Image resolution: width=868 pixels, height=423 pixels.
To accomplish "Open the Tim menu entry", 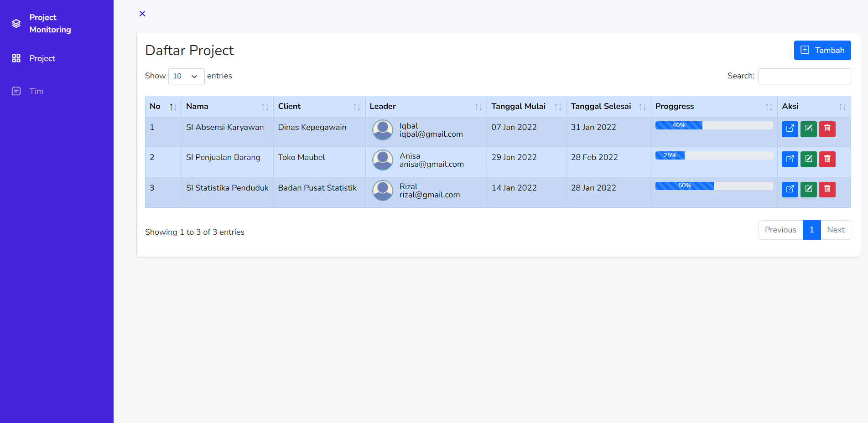I will coord(36,91).
